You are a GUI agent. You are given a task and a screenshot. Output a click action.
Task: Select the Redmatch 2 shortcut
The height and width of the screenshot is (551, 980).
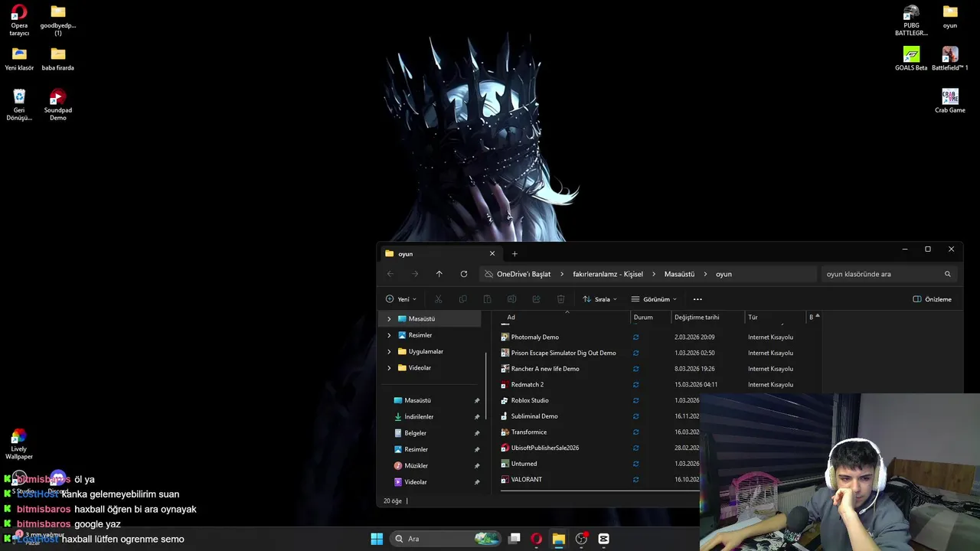(x=528, y=384)
